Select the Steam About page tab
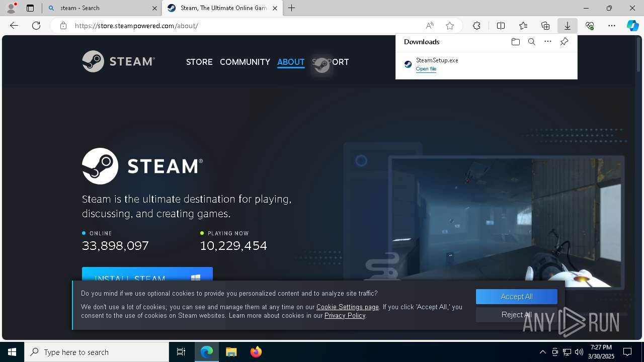644x362 pixels. coord(222,8)
